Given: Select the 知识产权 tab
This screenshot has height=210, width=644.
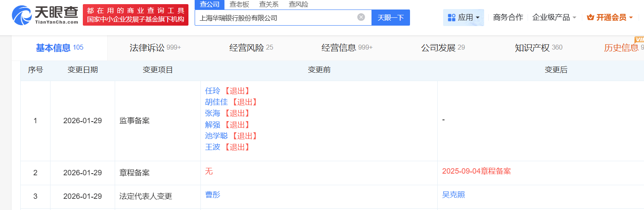Looking at the screenshot, I should click(539, 48).
